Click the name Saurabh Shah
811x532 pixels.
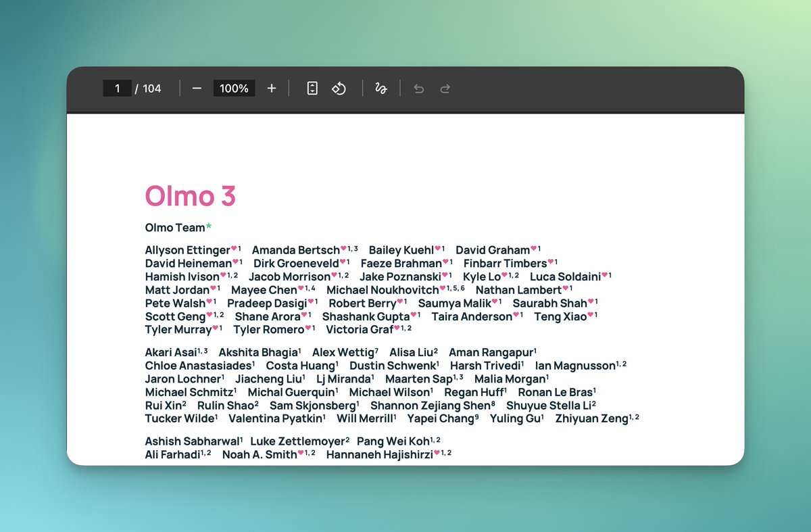click(550, 304)
